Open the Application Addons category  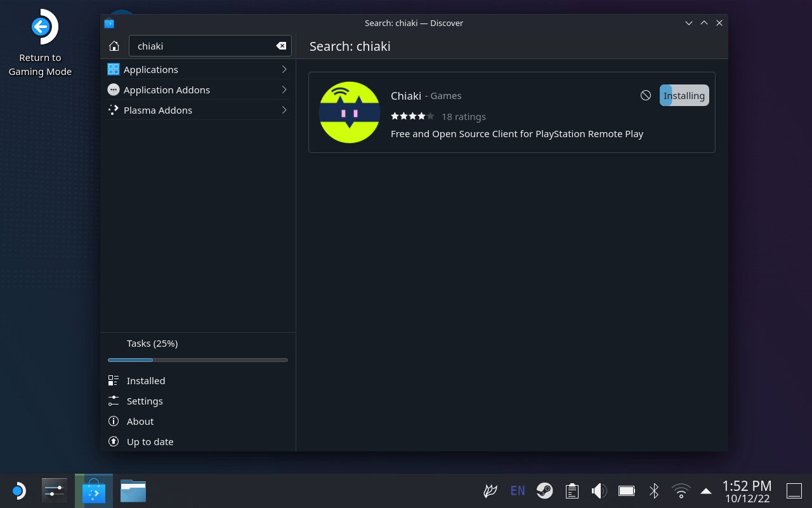point(198,90)
